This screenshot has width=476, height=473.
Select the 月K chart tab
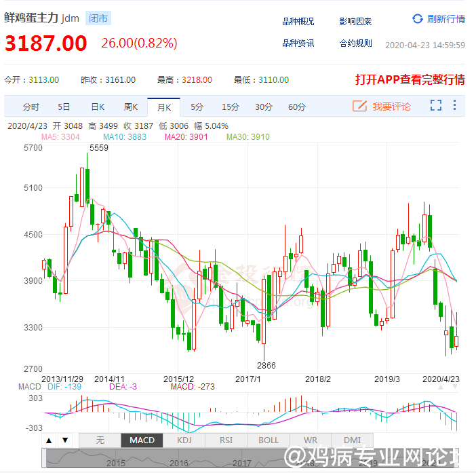pos(164,107)
